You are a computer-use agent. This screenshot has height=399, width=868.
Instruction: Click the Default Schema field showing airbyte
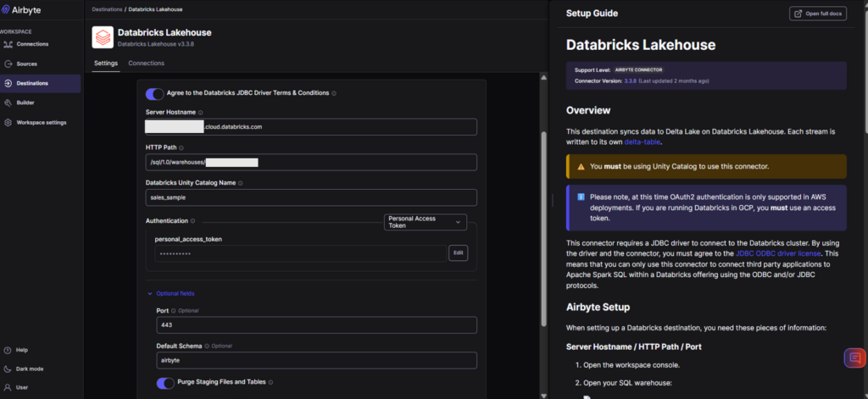click(317, 360)
